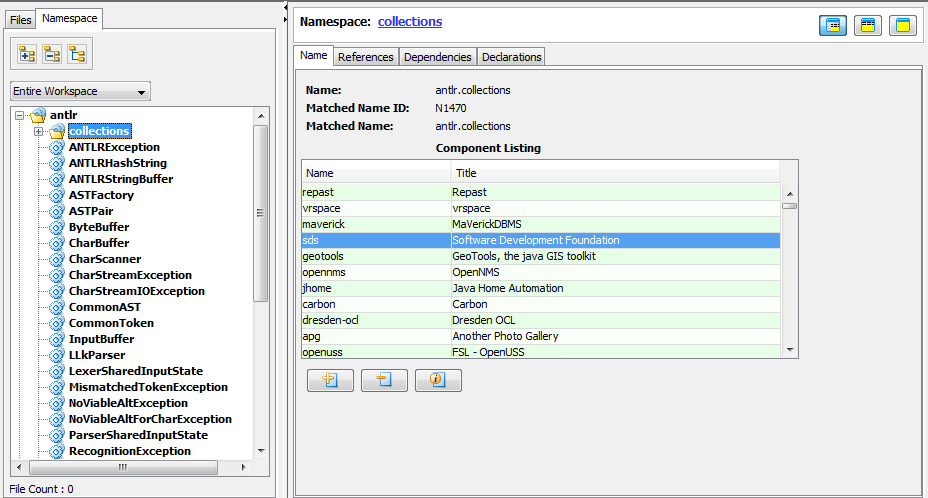Switch to the rightmost full-pane layout icon
Screen dimensions: 928x498
pyautogui.click(x=902, y=26)
